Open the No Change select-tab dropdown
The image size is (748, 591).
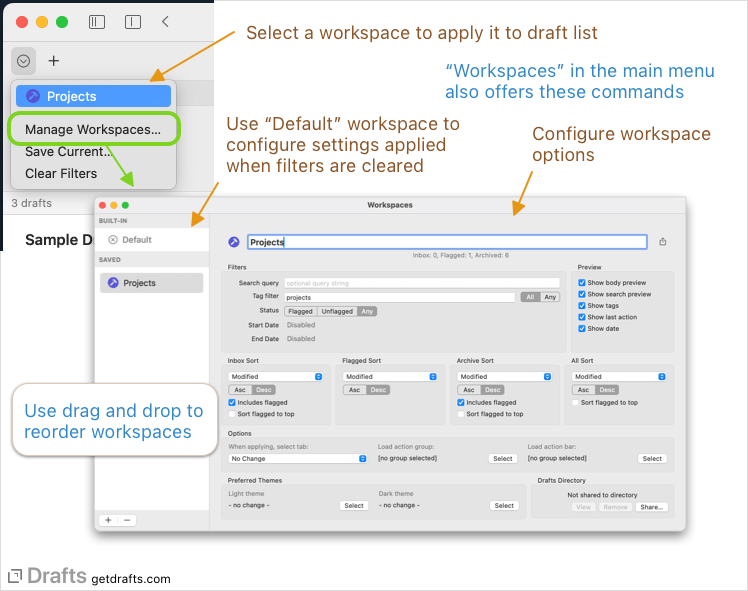click(x=298, y=459)
